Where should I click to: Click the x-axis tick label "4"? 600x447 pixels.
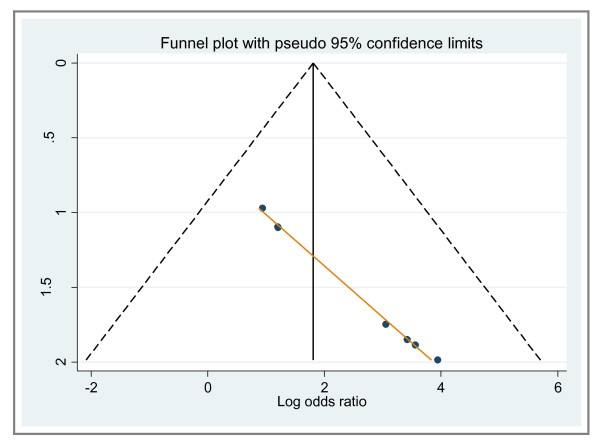pos(440,386)
